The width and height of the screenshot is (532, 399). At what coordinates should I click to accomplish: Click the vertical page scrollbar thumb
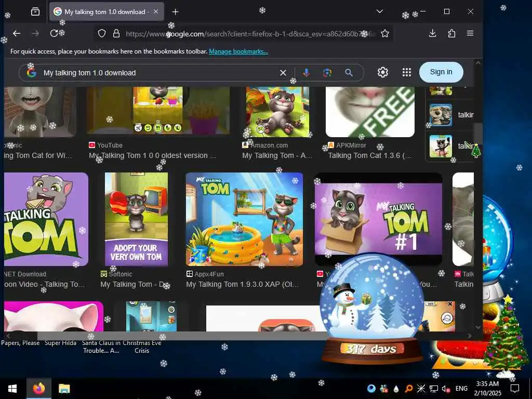pyautogui.click(x=478, y=133)
